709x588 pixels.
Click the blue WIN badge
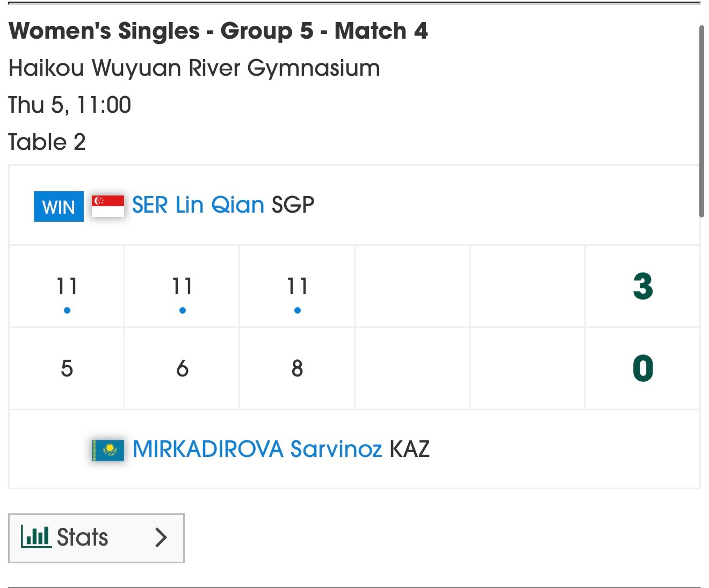59,206
